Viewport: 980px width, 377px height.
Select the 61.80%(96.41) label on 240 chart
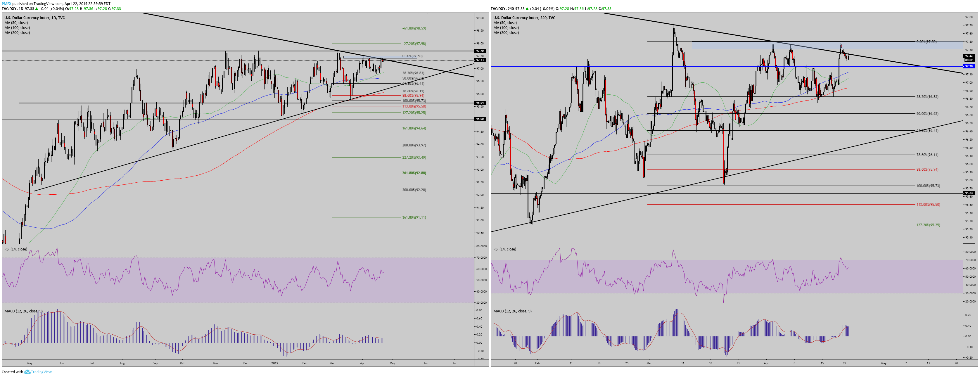coord(927,130)
